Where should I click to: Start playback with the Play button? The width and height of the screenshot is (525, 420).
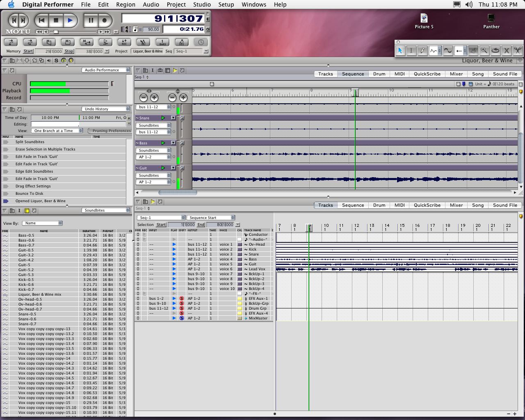tap(70, 20)
